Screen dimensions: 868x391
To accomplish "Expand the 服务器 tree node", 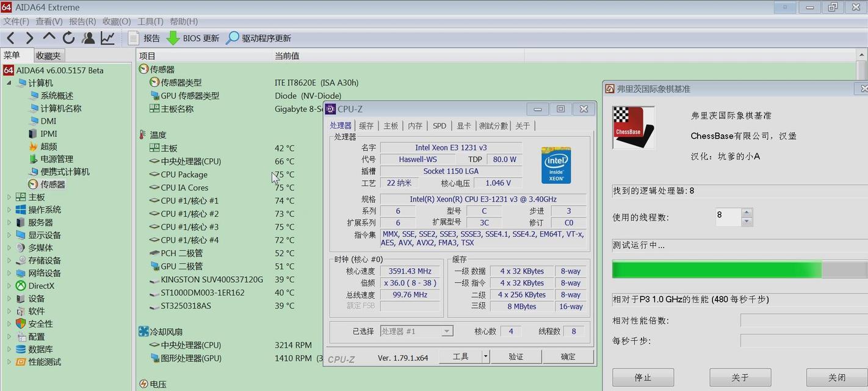I will pyautogui.click(x=9, y=222).
